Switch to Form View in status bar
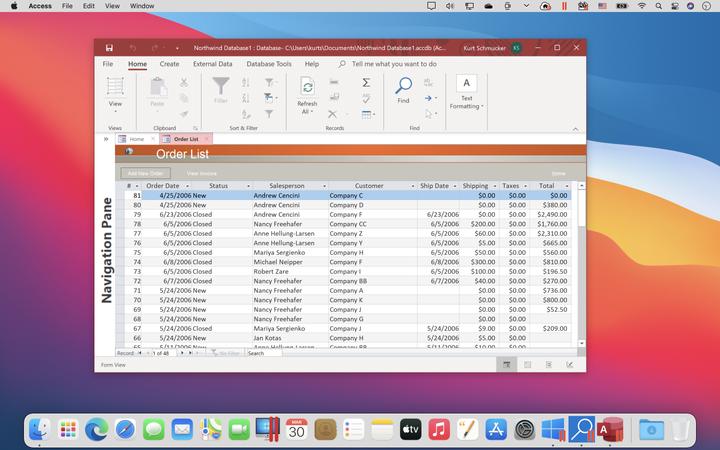 point(506,365)
